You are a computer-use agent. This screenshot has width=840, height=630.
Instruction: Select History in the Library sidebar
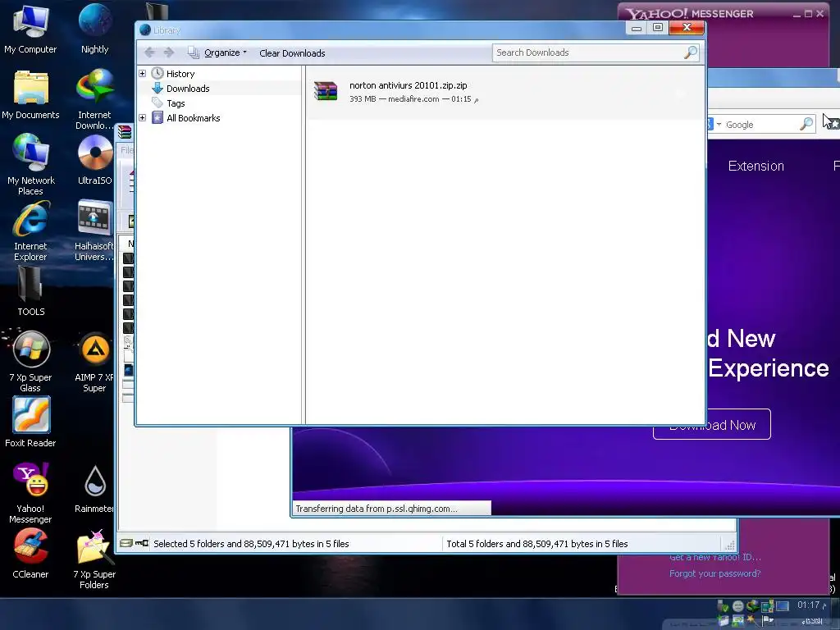pyautogui.click(x=180, y=73)
